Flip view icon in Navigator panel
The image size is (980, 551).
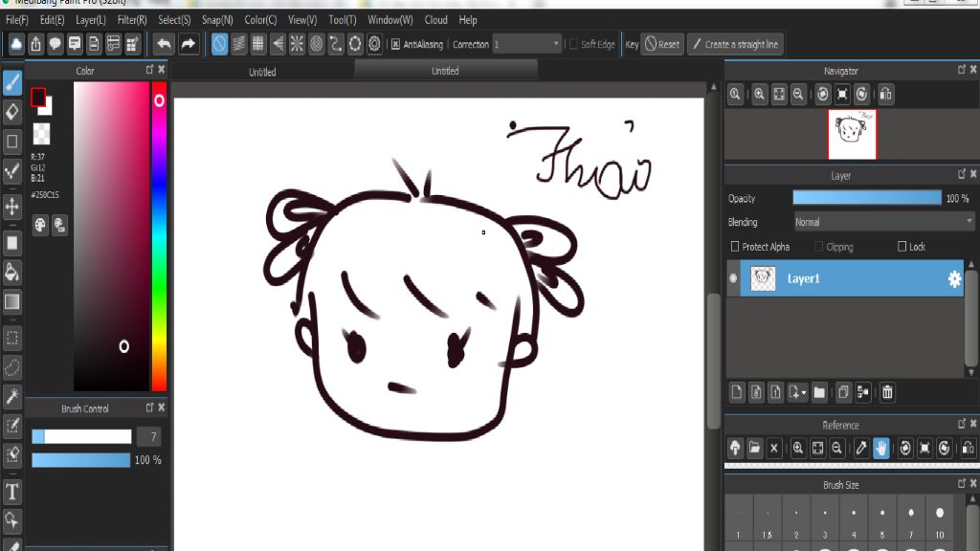click(885, 95)
